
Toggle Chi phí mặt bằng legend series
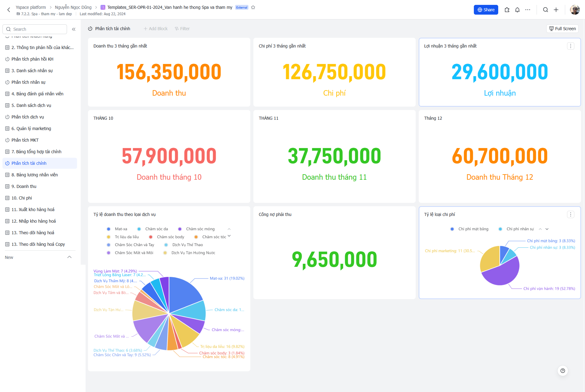tap(469, 229)
